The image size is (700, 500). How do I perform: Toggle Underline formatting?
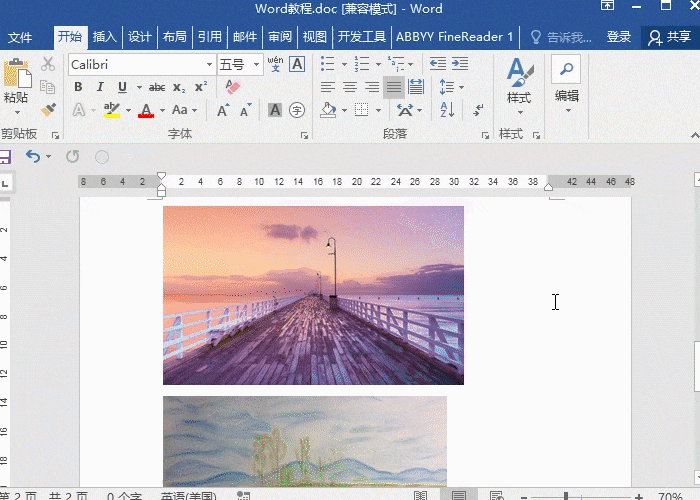pos(122,87)
